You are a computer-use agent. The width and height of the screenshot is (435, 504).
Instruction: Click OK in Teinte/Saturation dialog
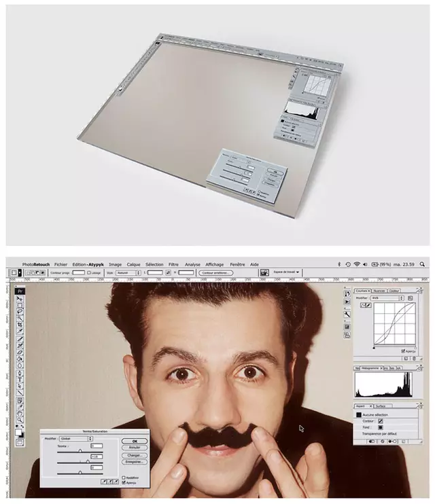tap(135, 441)
